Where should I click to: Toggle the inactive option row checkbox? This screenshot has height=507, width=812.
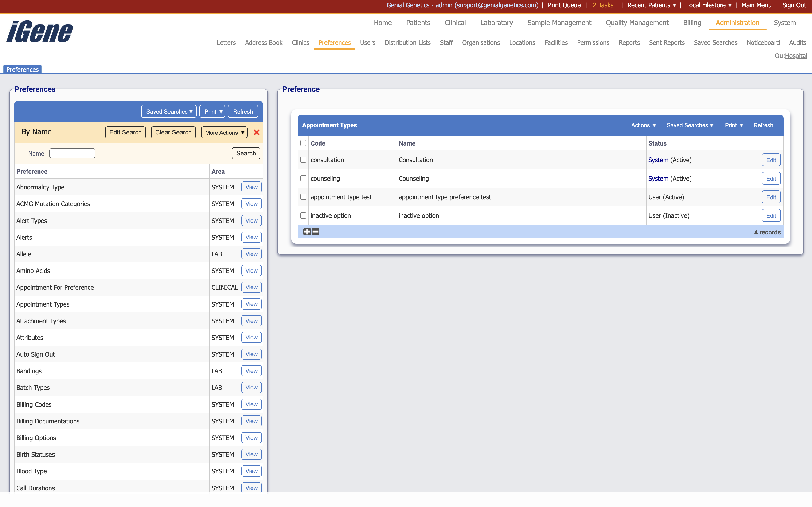pyautogui.click(x=303, y=215)
